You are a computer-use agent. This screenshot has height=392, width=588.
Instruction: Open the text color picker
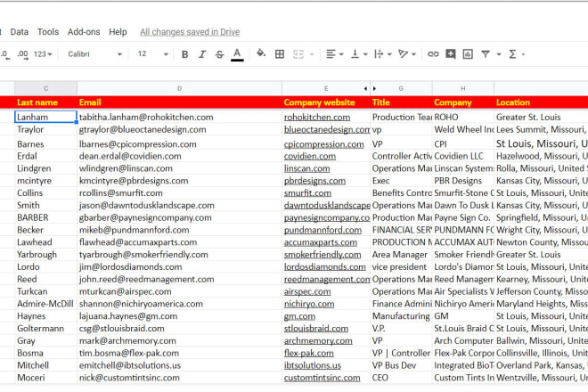(237, 54)
